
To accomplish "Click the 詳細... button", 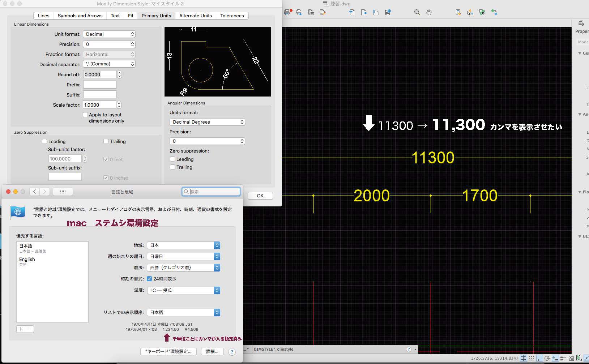I will [x=212, y=351].
